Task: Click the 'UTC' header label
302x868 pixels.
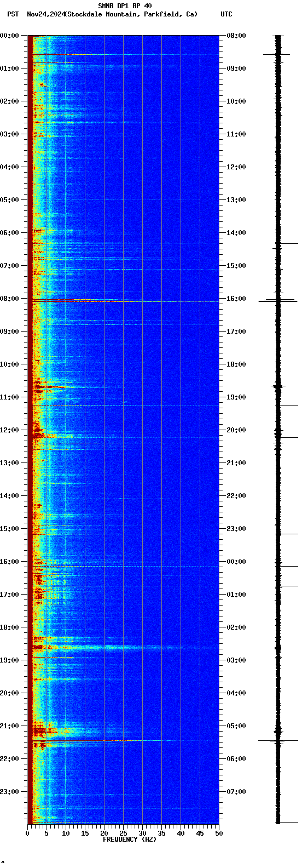Action: click(x=226, y=14)
